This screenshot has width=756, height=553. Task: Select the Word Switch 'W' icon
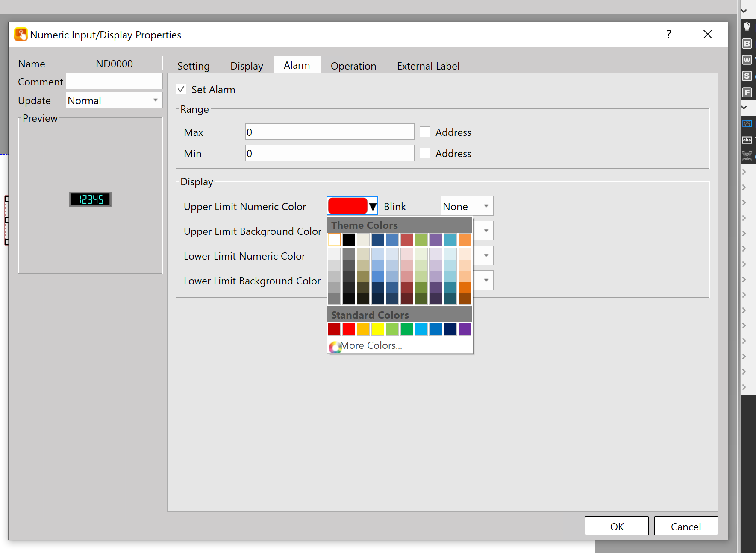click(747, 60)
